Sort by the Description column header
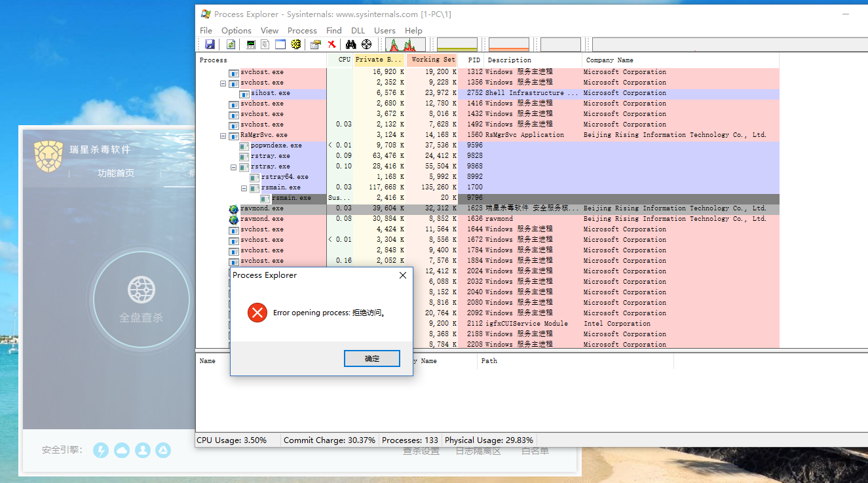868x483 pixels. click(x=533, y=60)
